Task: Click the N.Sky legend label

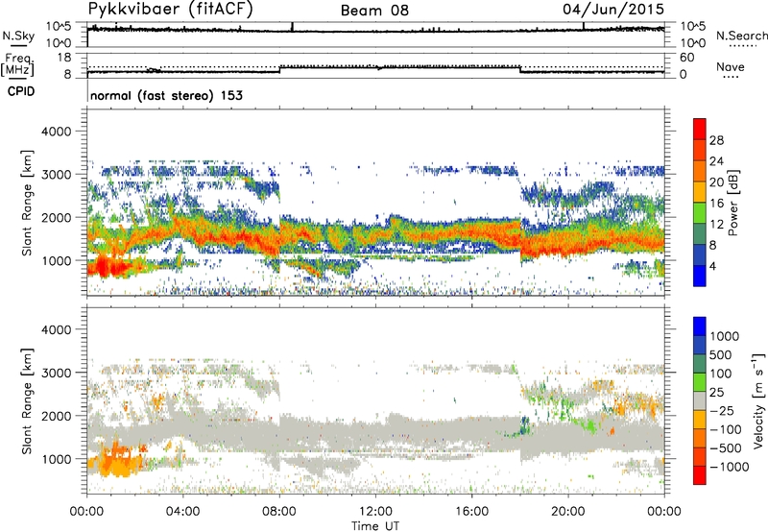Action: click(x=18, y=36)
